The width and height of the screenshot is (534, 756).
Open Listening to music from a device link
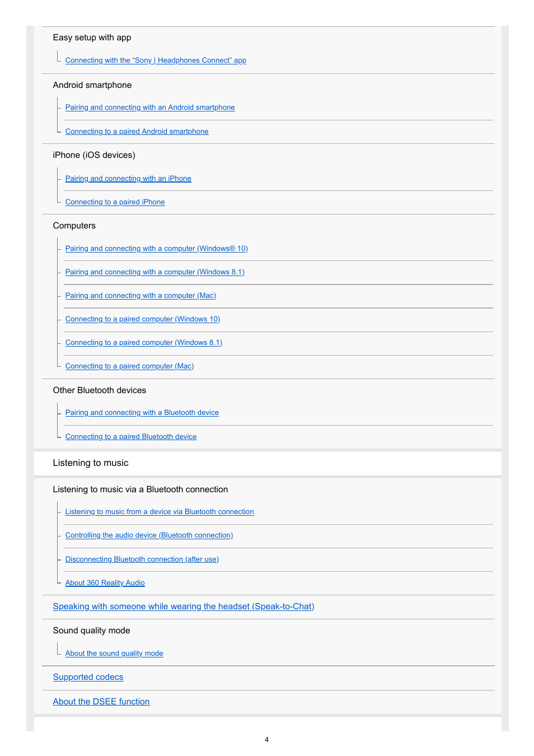[160, 512]
